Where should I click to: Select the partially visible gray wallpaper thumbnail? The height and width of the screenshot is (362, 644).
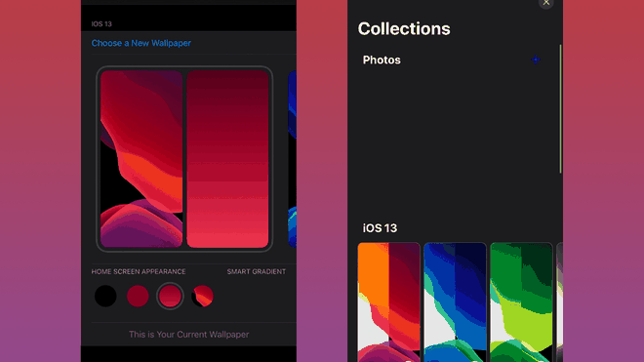pyautogui.click(x=559, y=302)
